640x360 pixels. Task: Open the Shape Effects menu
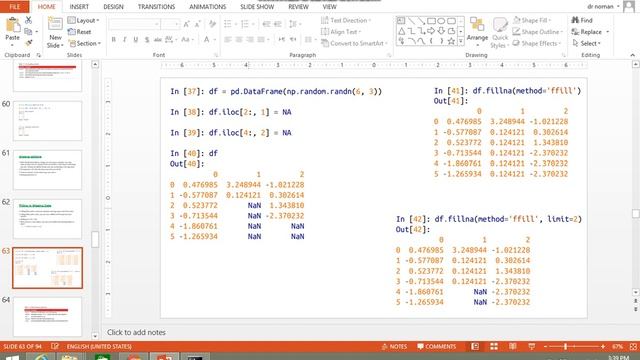pyautogui.click(x=537, y=43)
